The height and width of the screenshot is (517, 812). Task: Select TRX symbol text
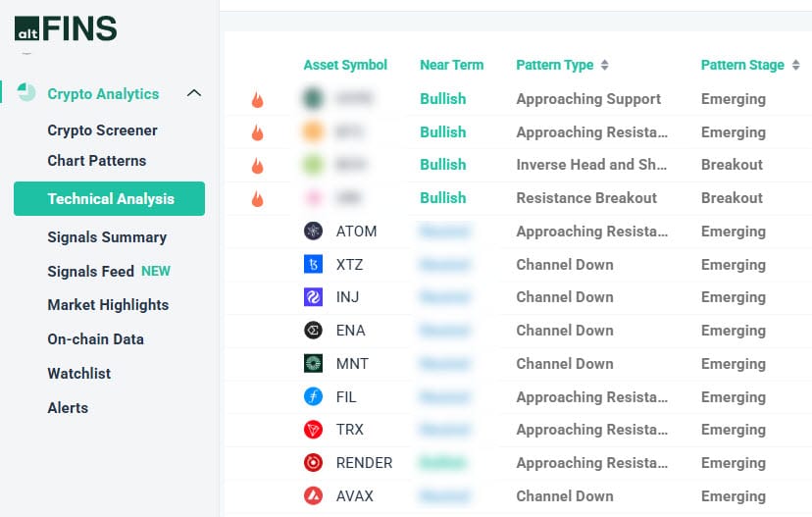349,430
